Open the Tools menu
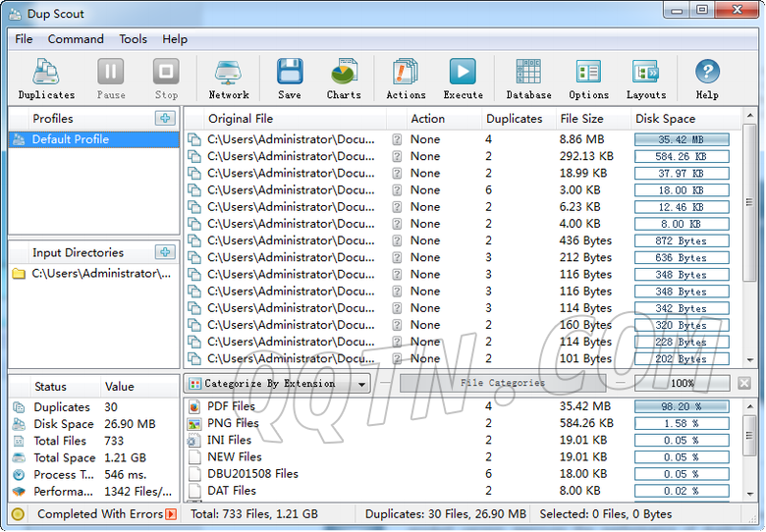This screenshot has height=532, width=766. [134, 39]
